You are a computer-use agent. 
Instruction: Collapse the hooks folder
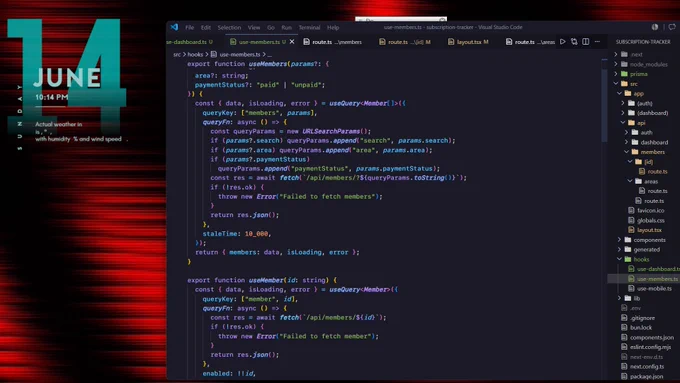point(619,259)
